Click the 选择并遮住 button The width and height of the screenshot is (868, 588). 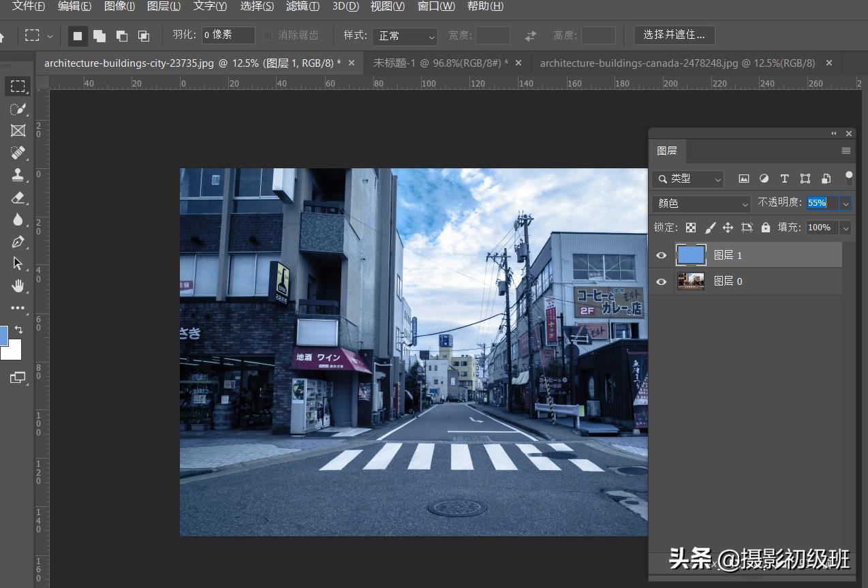coord(675,35)
